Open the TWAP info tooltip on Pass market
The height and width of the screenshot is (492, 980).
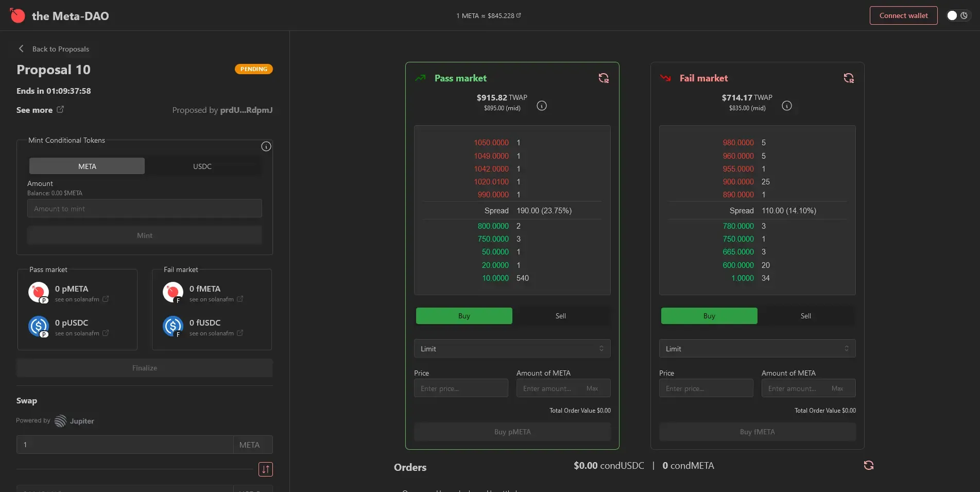click(x=541, y=106)
